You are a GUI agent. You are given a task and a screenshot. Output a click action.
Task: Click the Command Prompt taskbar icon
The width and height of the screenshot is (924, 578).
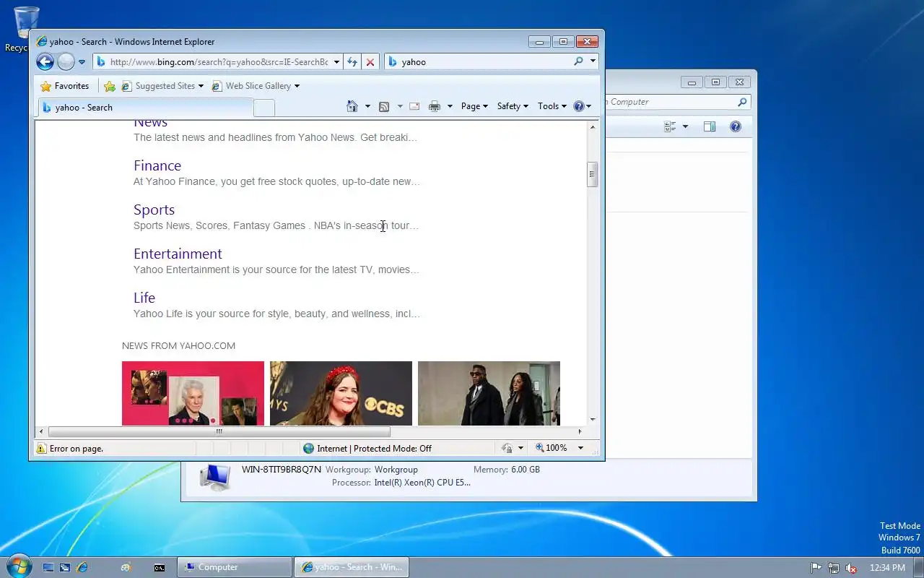click(160, 568)
